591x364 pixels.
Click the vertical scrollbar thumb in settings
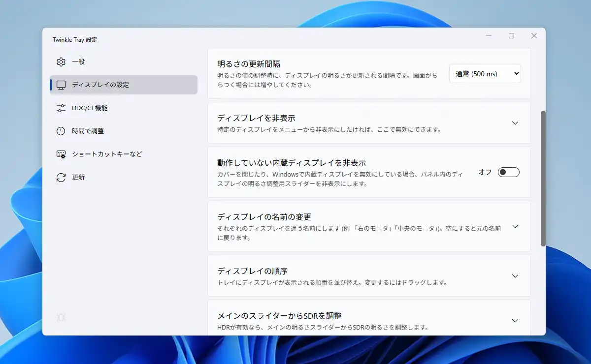pyautogui.click(x=543, y=178)
